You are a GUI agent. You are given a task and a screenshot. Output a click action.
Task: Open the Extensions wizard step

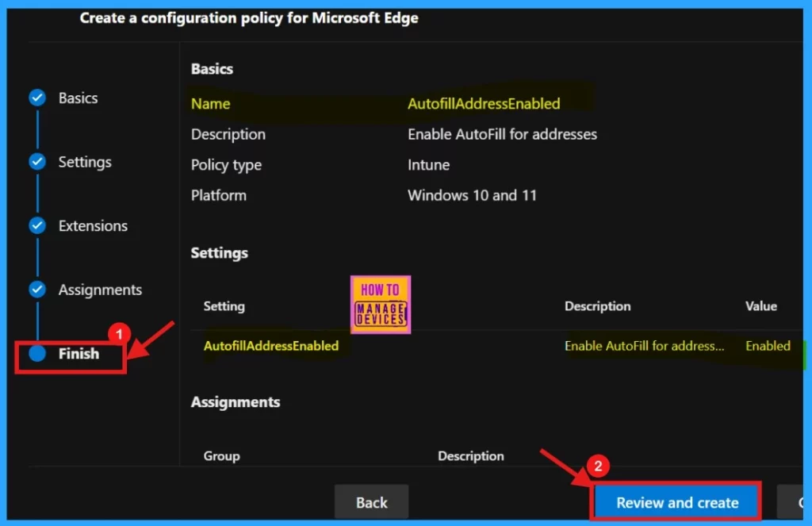[93, 226]
